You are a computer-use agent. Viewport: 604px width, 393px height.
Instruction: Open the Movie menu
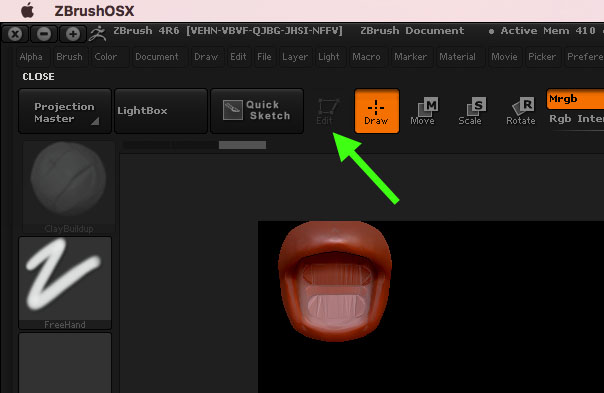504,57
